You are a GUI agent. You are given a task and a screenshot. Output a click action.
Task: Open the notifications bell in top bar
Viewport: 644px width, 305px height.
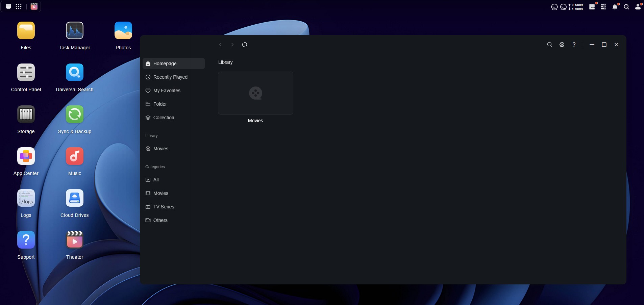tap(615, 7)
